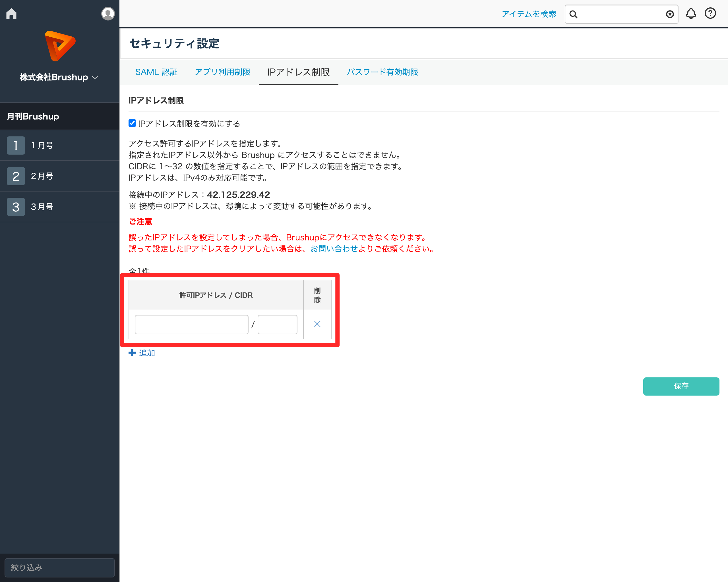Expand the 株式会社Brushup company dropdown
Viewport: 728px width, 582px height.
tap(59, 77)
